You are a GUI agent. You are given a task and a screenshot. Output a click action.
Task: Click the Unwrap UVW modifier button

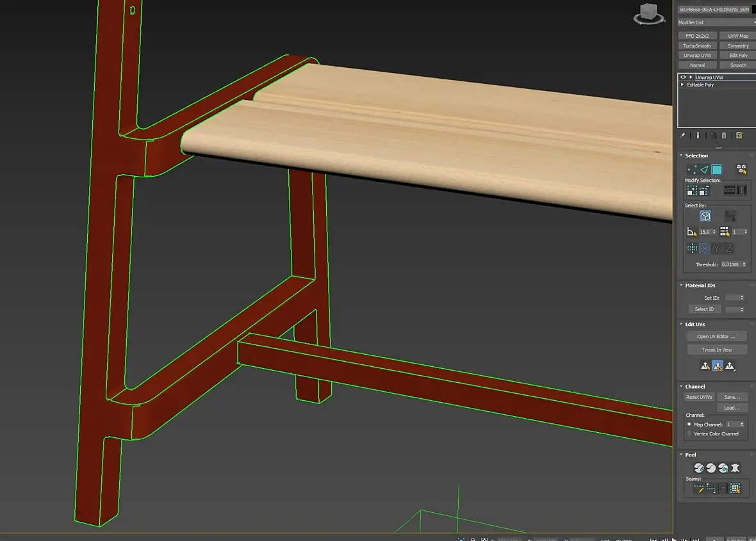697,56
